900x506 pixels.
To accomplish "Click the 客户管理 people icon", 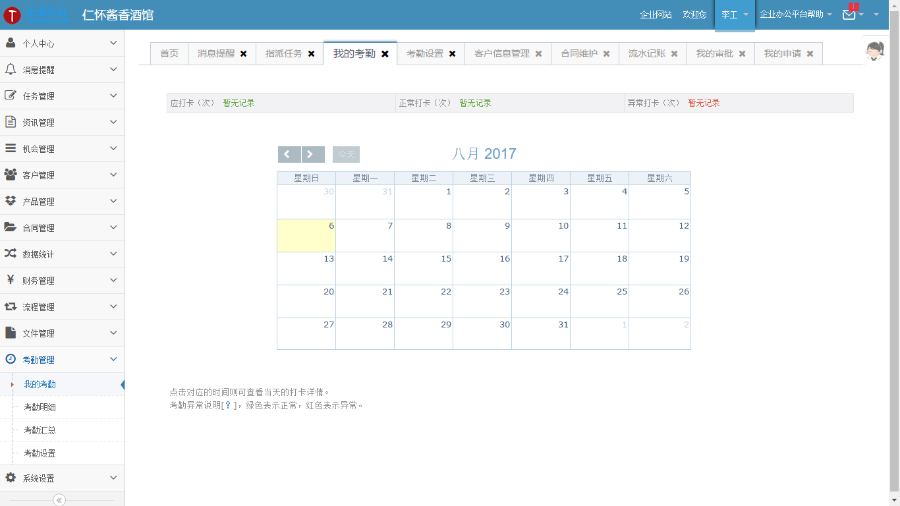I will pos(10,174).
